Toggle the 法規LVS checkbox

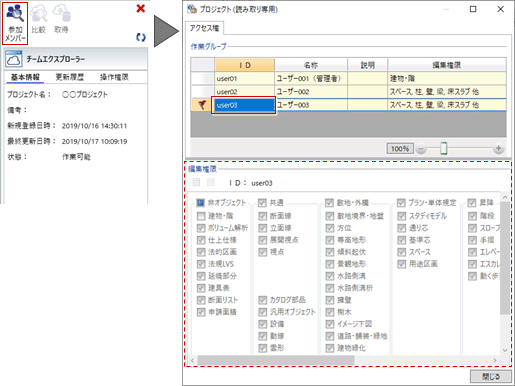pos(201,264)
